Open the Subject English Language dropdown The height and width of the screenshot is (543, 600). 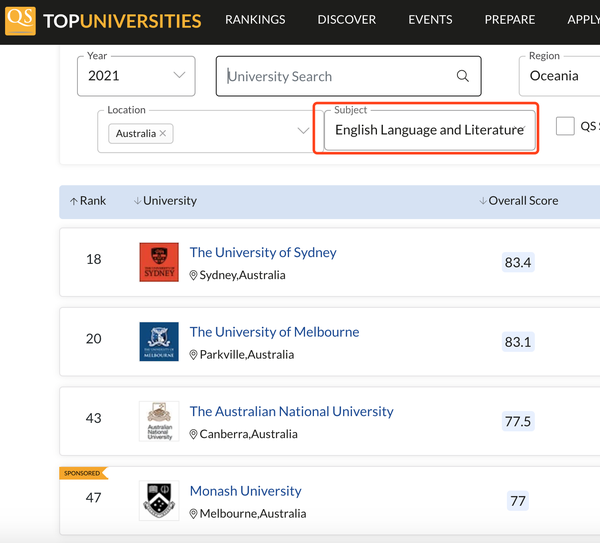430,130
